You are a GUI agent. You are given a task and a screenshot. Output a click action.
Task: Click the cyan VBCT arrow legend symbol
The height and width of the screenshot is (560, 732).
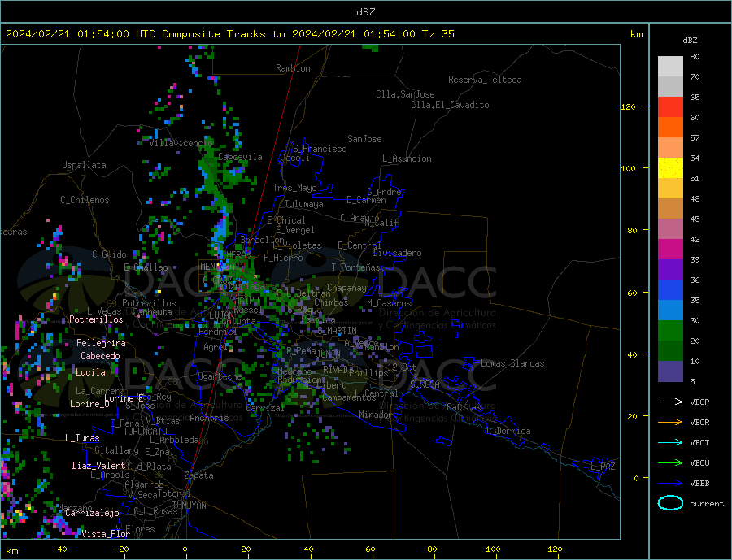(x=670, y=442)
